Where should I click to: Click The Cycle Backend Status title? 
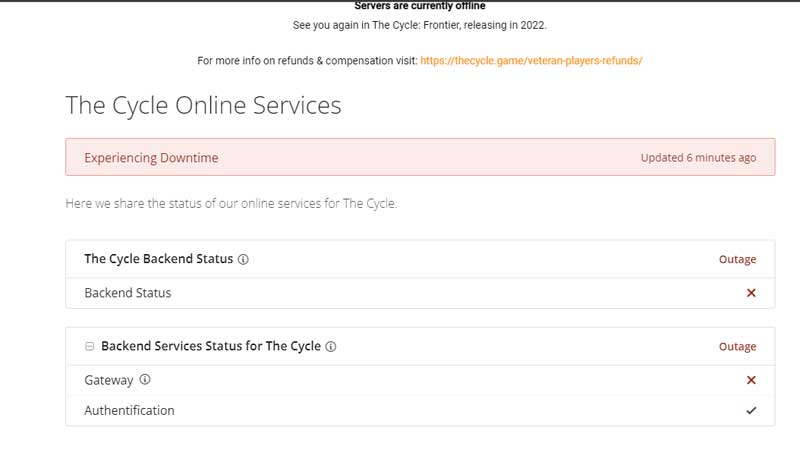click(158, 259)
